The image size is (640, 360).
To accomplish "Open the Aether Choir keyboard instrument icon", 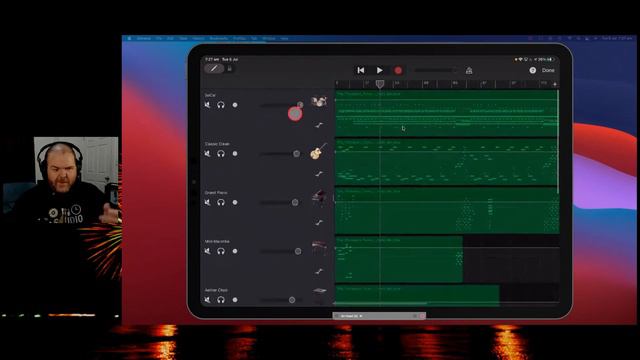I will (x=320, y=291).
